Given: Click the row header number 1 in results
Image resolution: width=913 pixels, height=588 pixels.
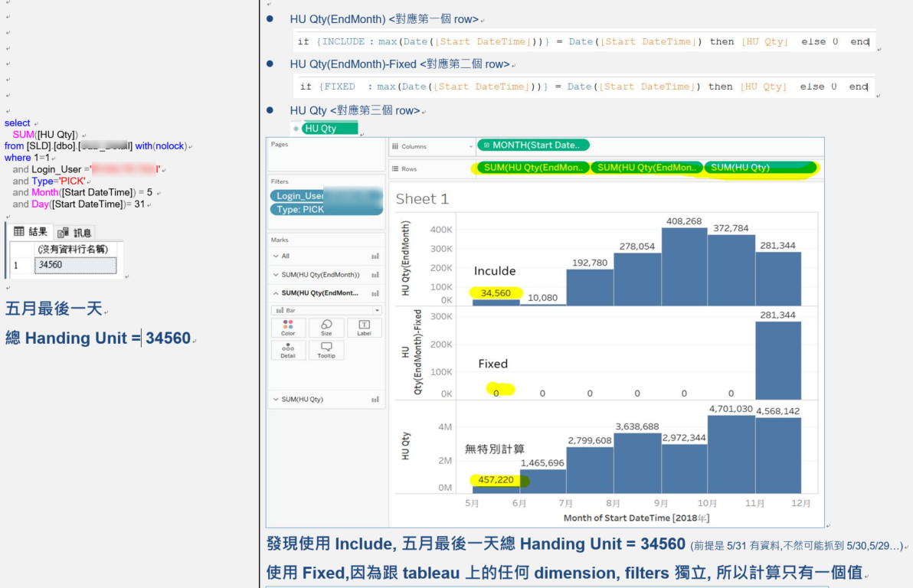Looking at the screenshot, I should (16, 266).
